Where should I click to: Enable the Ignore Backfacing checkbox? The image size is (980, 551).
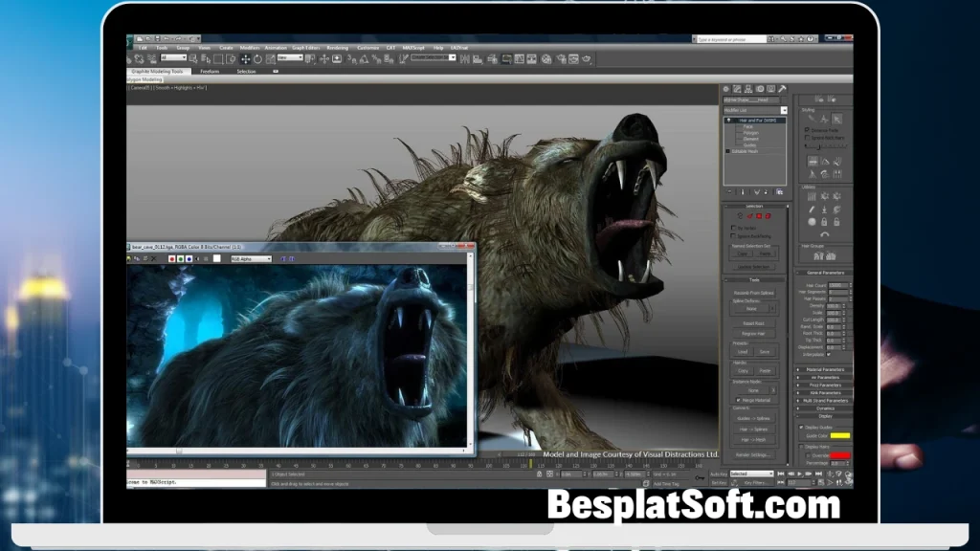click(x=732, y=236)
